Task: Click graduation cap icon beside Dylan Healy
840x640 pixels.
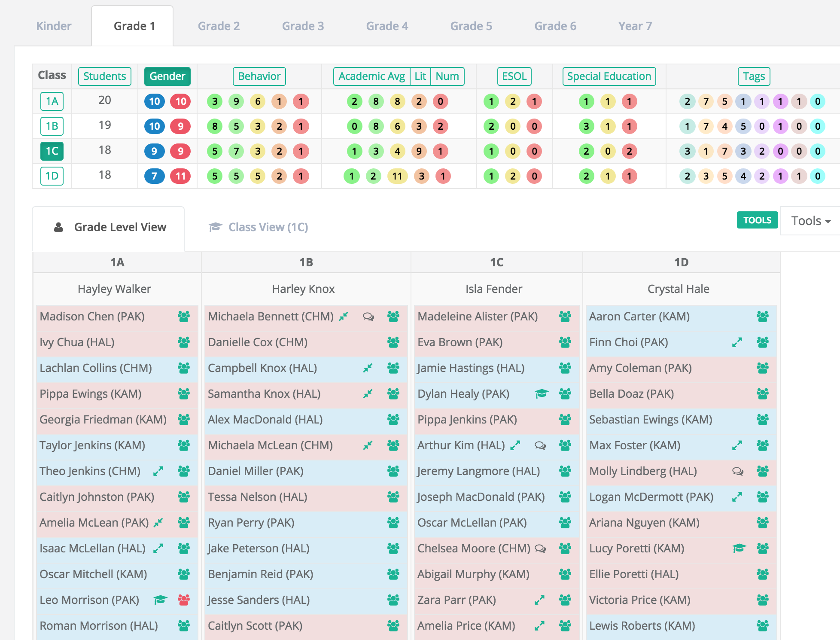Action: (x=542, y=393)
